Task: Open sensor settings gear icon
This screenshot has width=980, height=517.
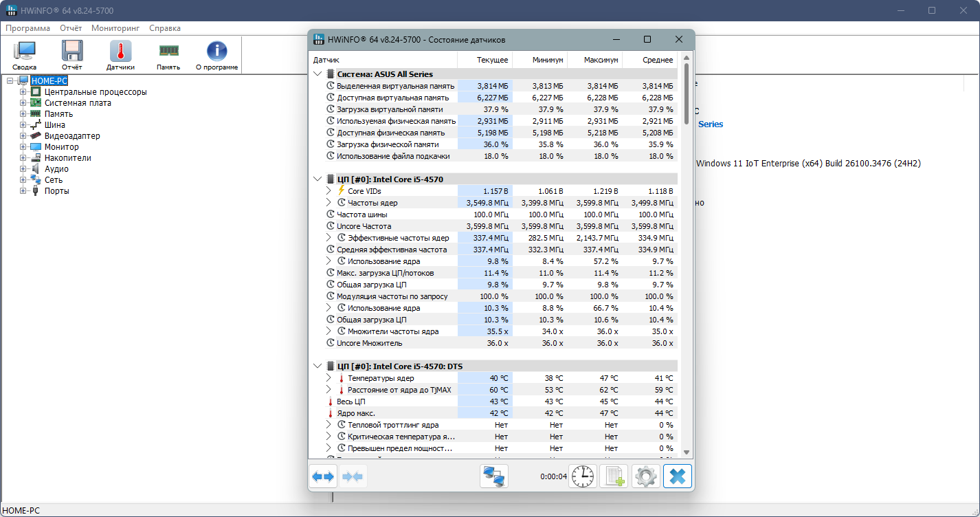Action: (x=645, y=476)
